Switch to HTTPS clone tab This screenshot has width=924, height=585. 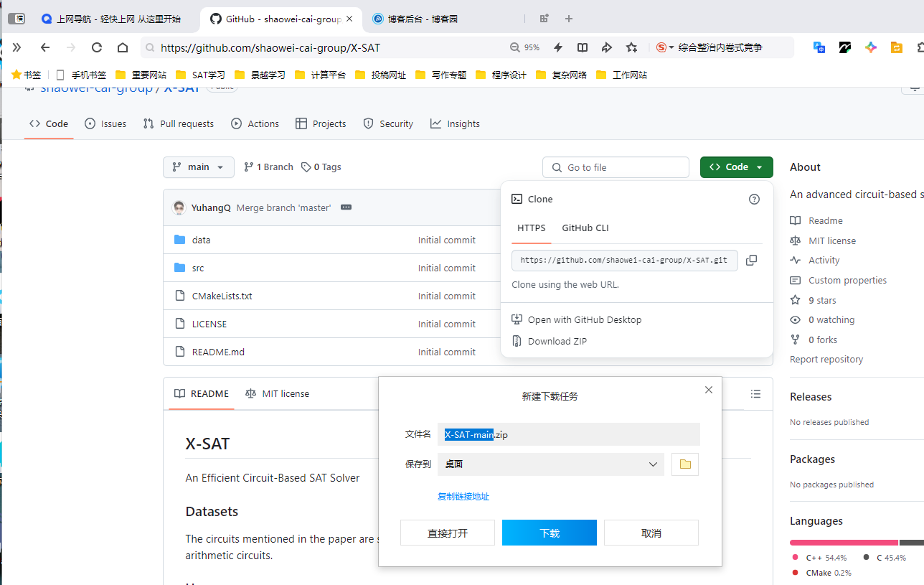532,228
